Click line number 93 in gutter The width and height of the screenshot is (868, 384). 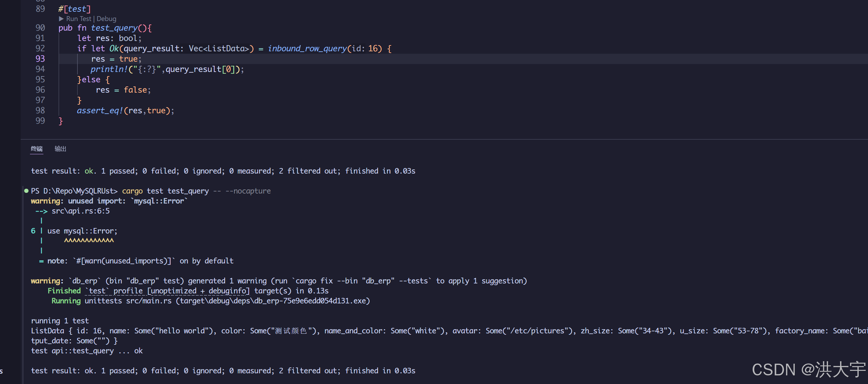click(x=40, y=59)
